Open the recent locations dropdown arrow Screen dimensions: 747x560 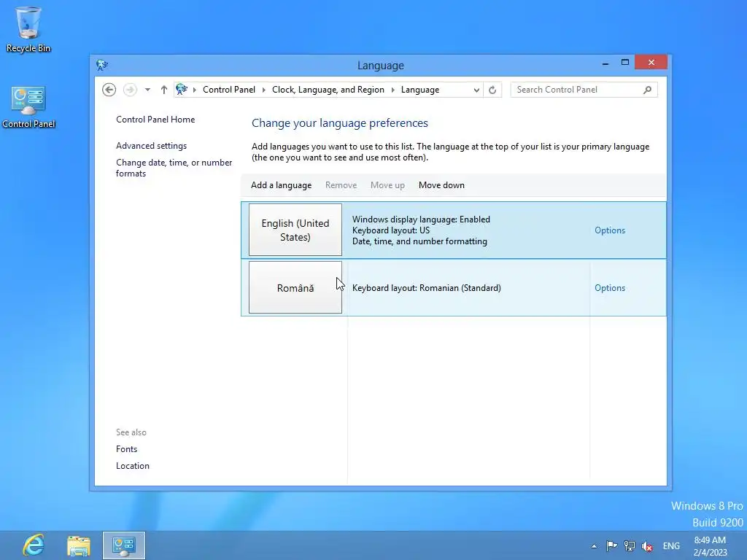tap(147, 90)
